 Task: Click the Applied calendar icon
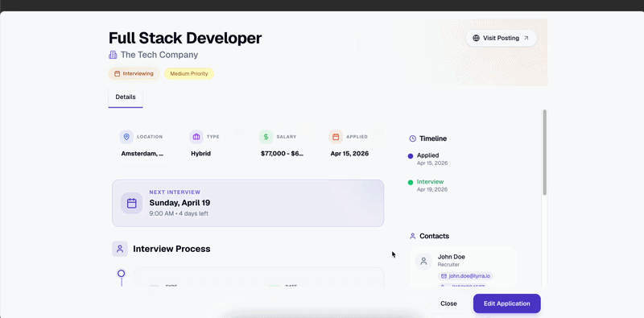click(x=336, y=137)
